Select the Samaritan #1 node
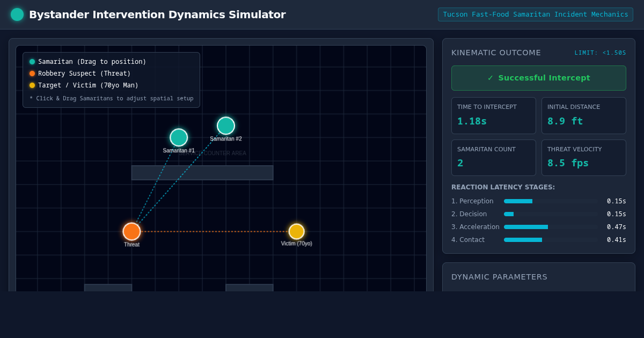Viewport: 644px width, 338px height. [x=179, y=137]
